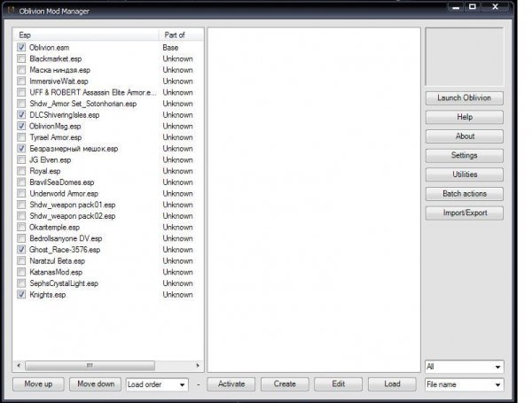Click the Edit button
532x403 pixels.
339,384
